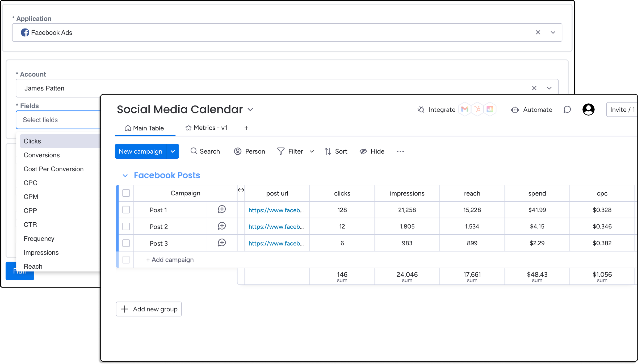Click Sort in the board toolbar
The image size is (638, 364).
click(x=336, y=151)
